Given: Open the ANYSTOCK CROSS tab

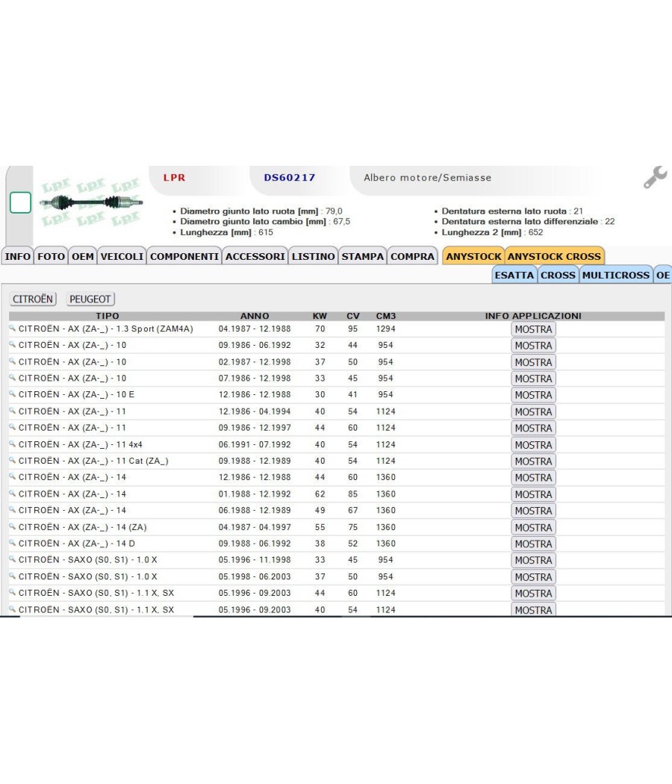Looking at the screenshot, I should point(555,256).
